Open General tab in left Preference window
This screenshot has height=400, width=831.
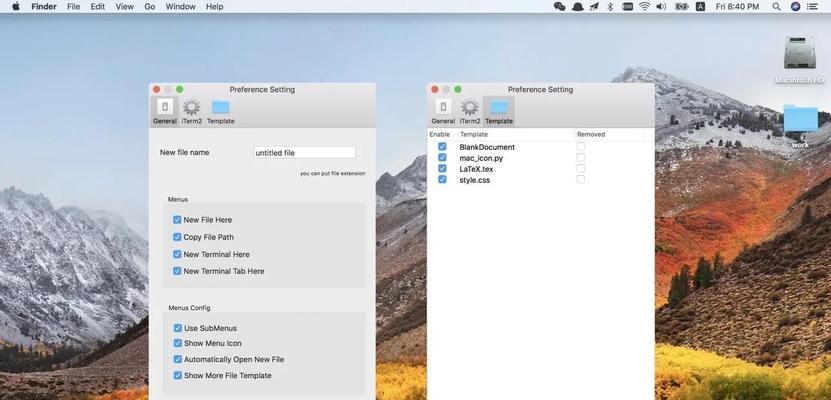coord(165,111)
